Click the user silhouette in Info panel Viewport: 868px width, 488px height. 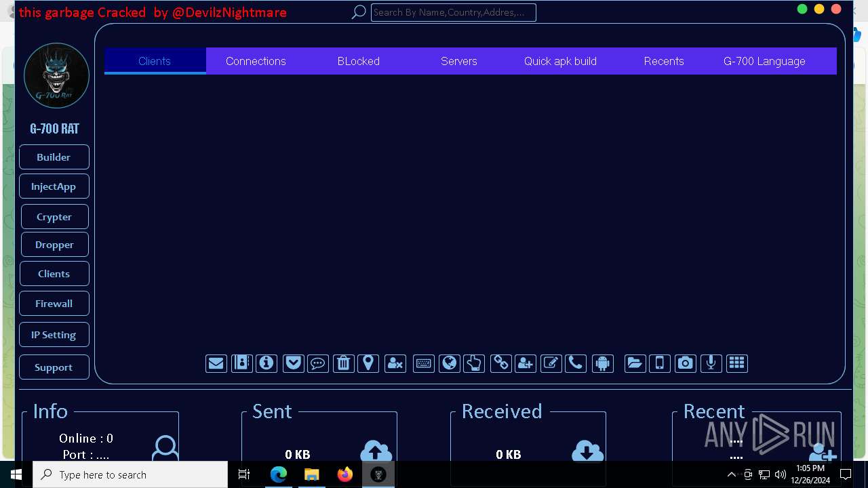[x=165, y=449]
